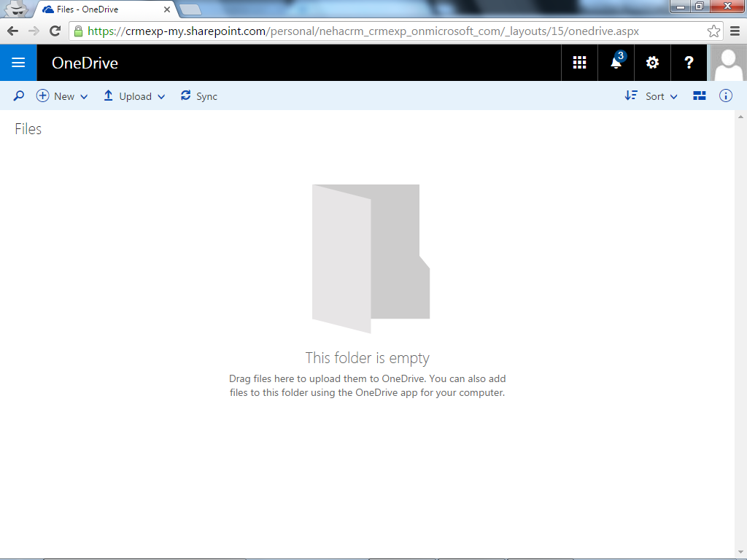Expand the Upload dropdown arrow
This screenshot has height=560, width=747.
[x=161, y=97]
